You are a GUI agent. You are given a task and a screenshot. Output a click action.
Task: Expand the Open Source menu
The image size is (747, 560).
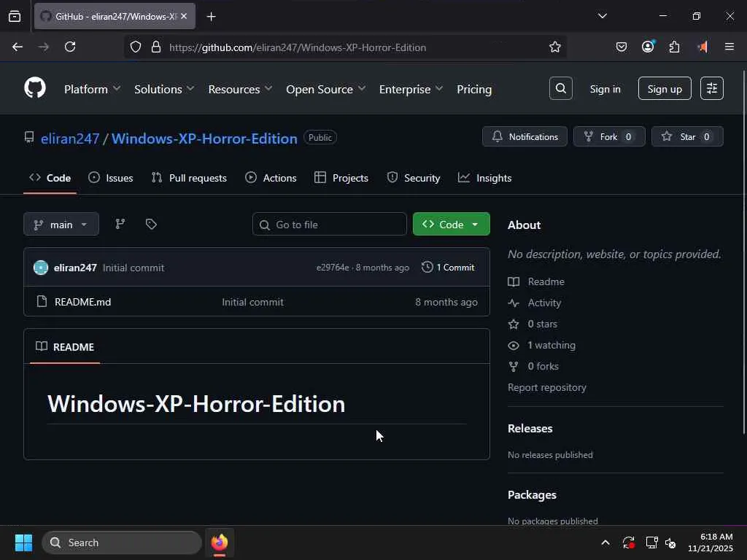(325, 89)
